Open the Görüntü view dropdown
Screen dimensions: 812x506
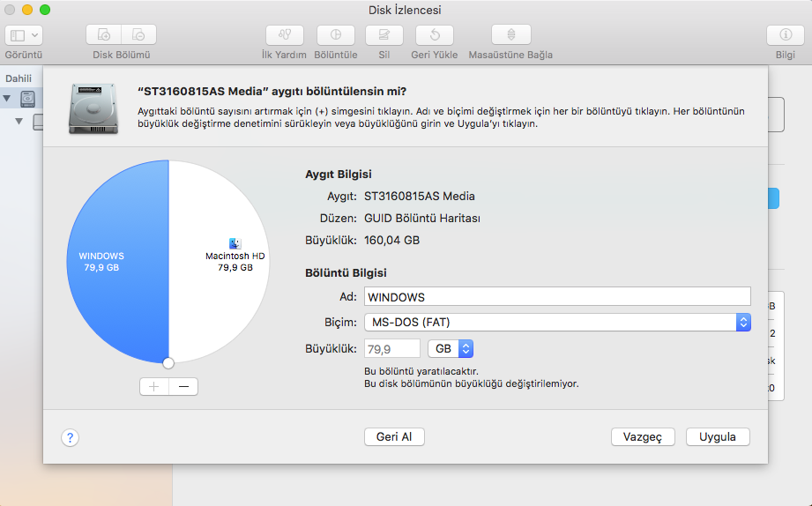[24, 35]
